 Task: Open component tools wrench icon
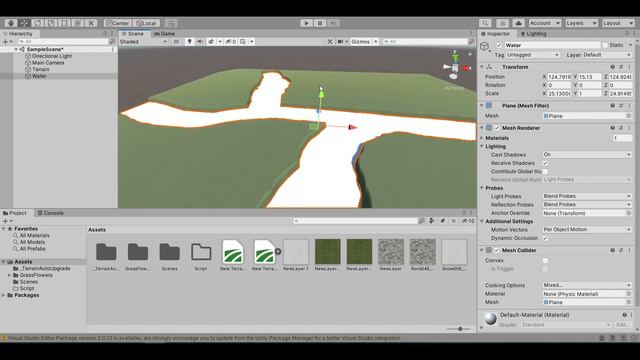(330, 41)
